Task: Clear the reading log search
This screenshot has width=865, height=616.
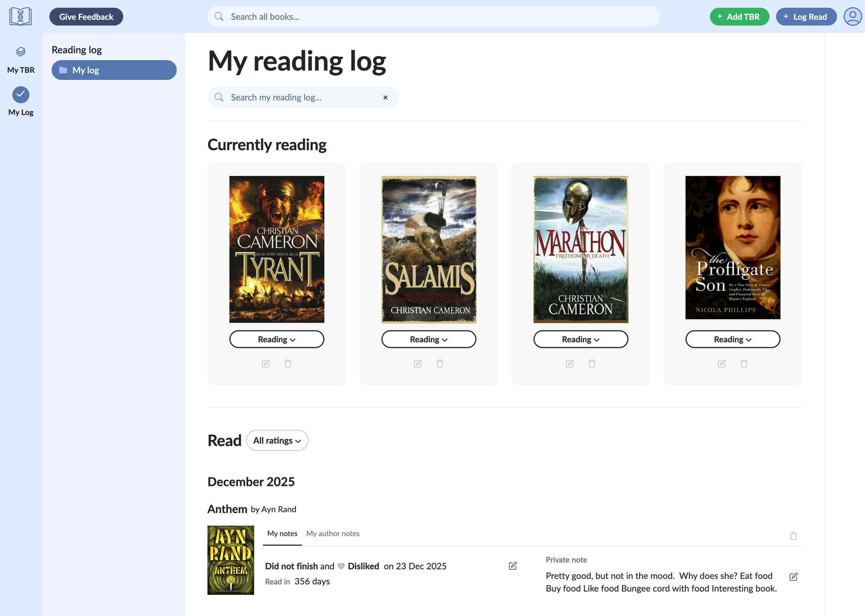Action: [385, 97]
